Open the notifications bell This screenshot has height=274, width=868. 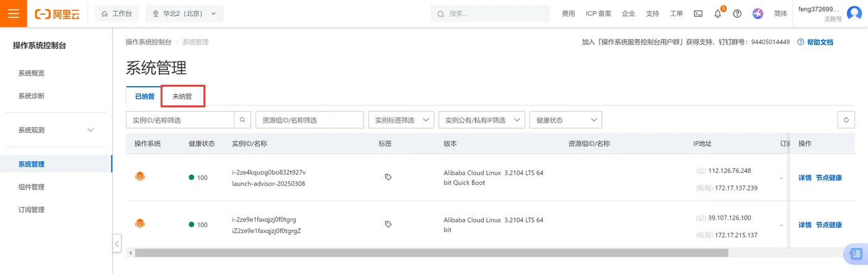(x=717, y=14)
